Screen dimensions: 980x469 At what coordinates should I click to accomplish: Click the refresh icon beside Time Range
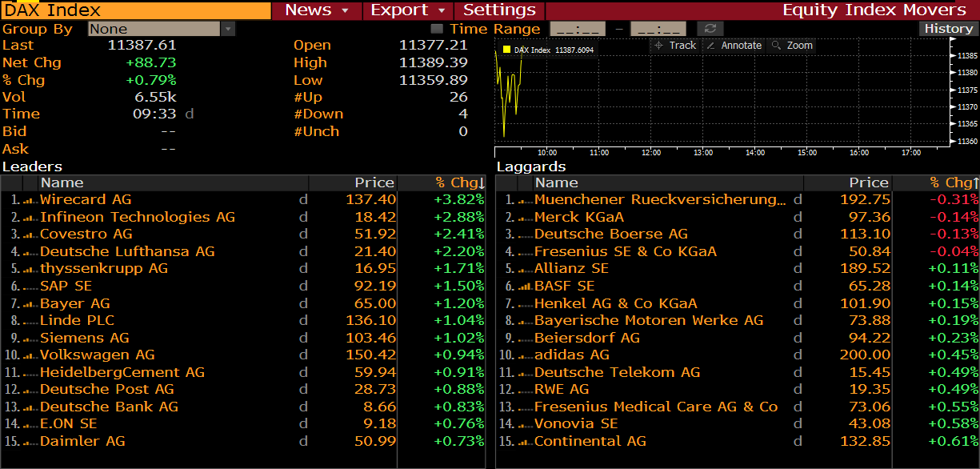pyautogui.click(x=710, y=29)
